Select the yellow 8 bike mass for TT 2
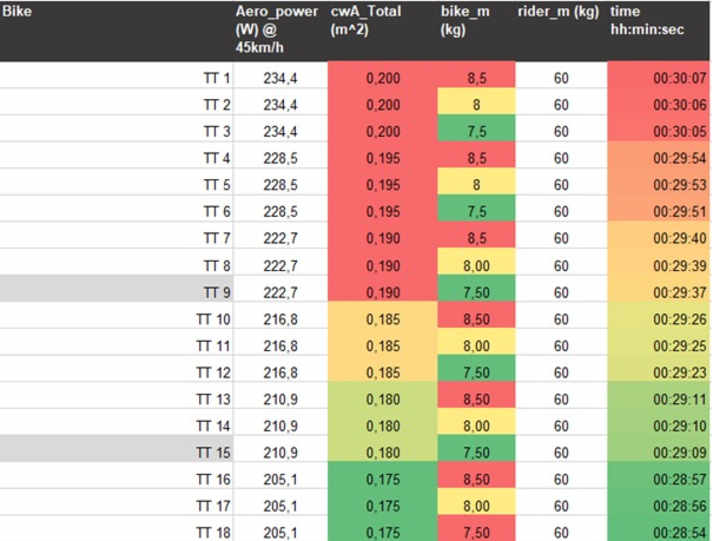 pyautogui.click(x=477, y=104)
